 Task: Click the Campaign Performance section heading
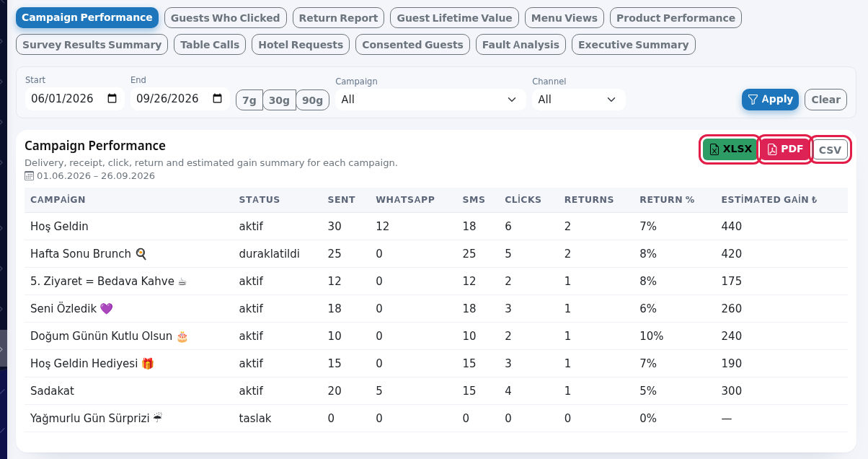(95, 146)
